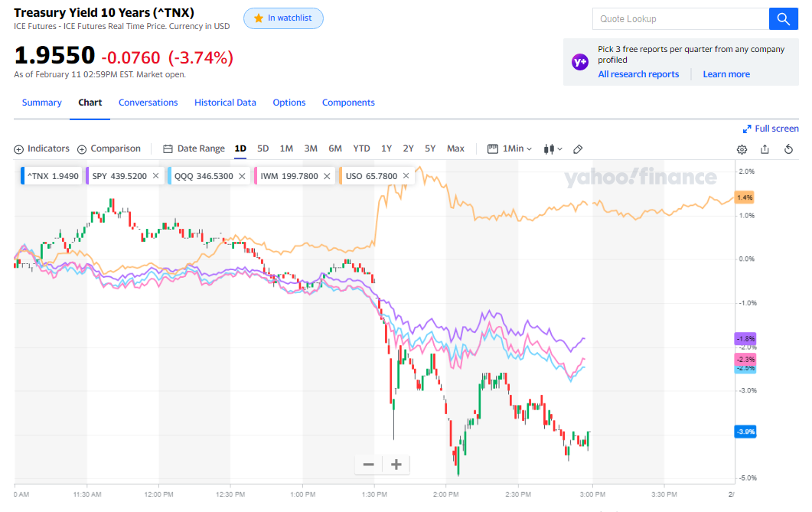Open the Indicators plus icon
The height and width of the screenshot is (512, 812).
[x=18, y=149]
